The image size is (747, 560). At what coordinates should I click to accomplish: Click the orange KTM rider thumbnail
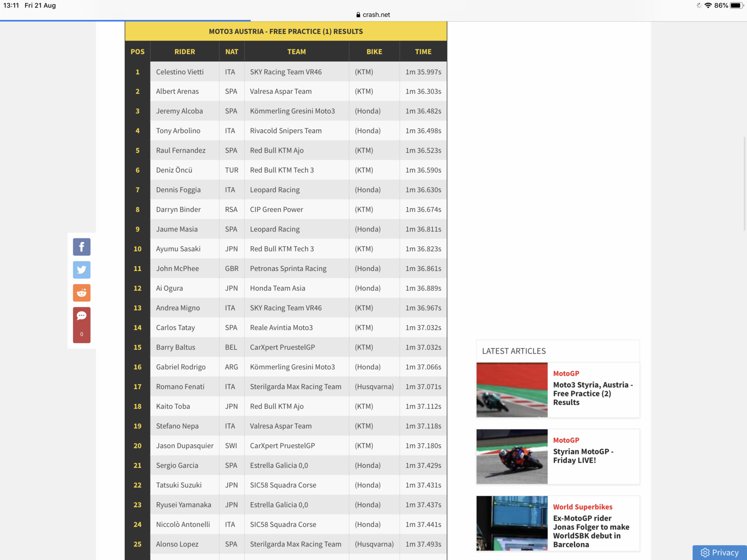point(512,456)
